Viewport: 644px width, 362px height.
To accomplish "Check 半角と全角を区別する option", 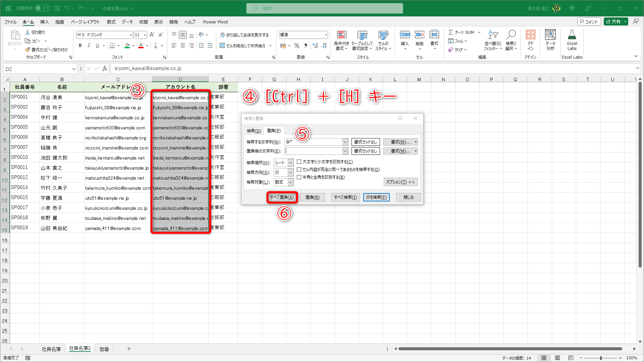I will coord(299,177).
